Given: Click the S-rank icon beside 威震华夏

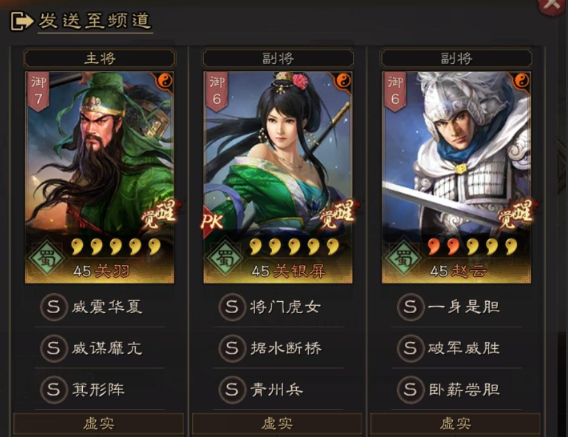Looking at the screenshot, I should [54, 307].
